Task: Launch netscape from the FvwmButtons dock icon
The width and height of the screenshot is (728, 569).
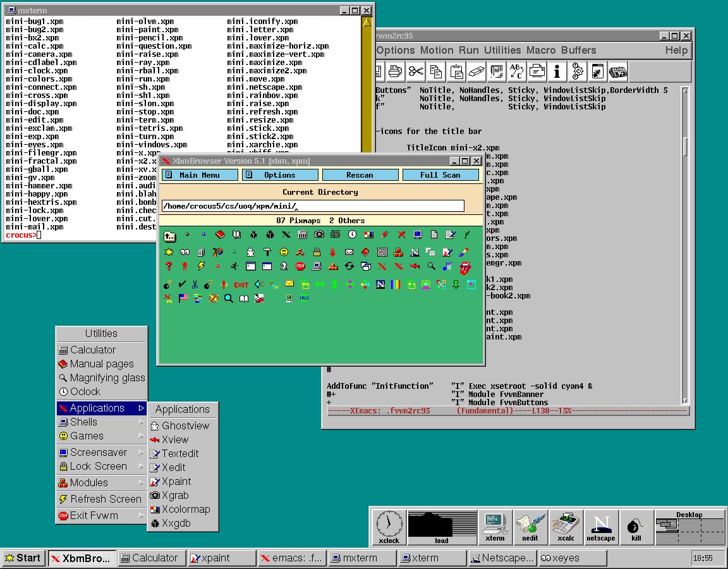Action: click(x=601, y=526)
